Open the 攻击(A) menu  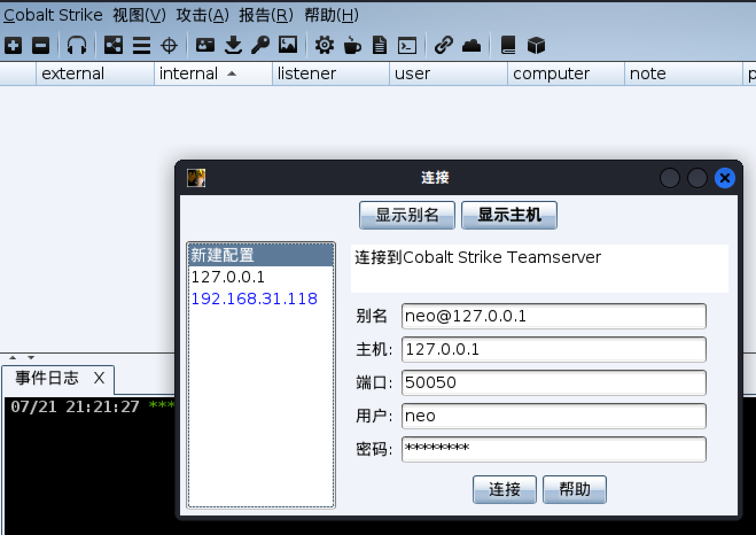[x=202, y=15]
